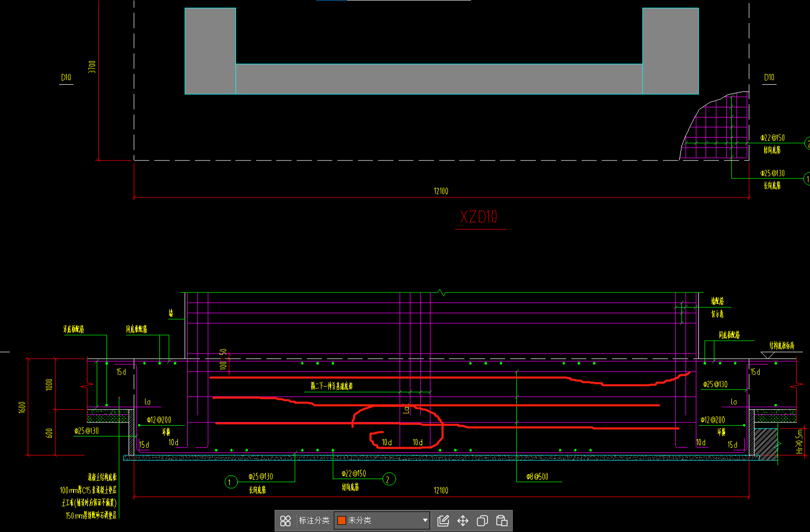Screen dimensions: 810x532
Task: Select the 3700 vertical dimension text
Action: tap(92, 67)
